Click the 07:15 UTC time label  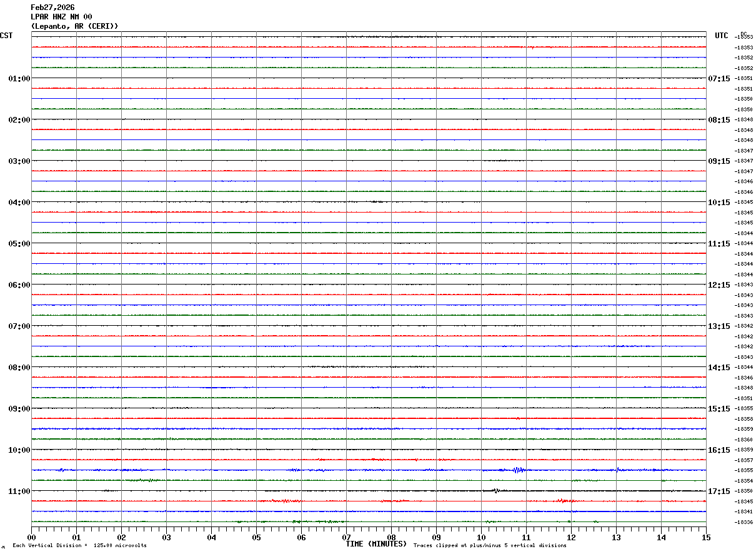pyautogui.click(x=719, y=79)
